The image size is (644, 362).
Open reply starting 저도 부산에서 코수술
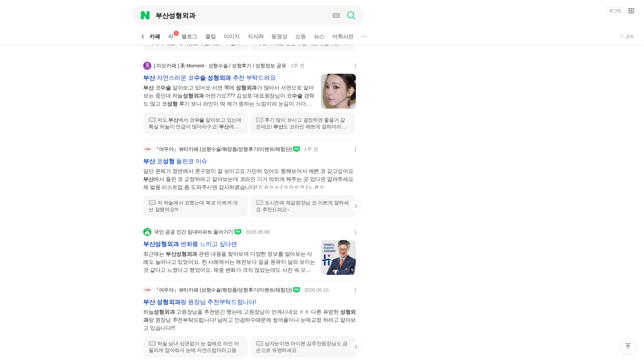(x=196, y=123)
